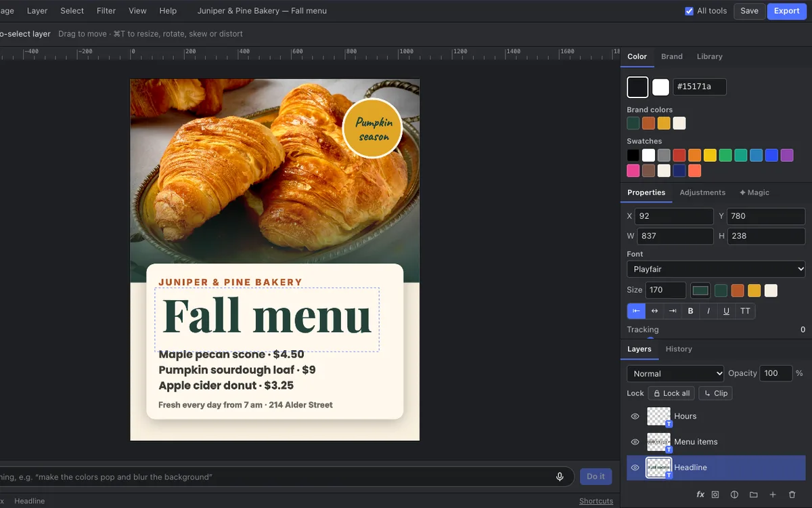Switch to the History tab

pyautogui.click(x=679, y=349)
